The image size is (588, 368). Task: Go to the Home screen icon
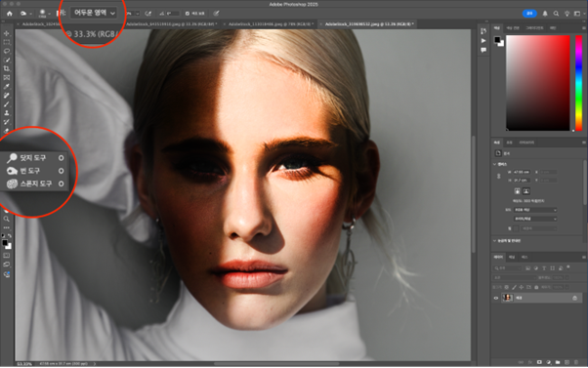click(10, 14)
